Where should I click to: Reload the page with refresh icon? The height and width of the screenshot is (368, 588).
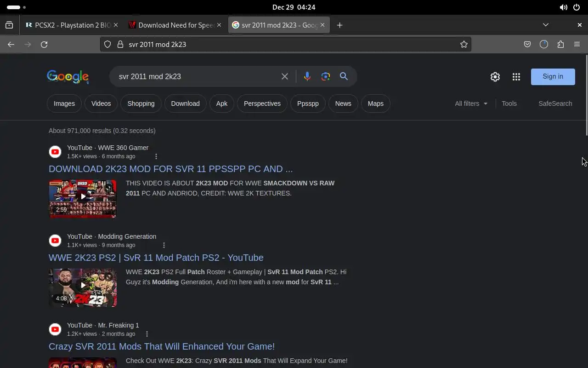tap(44, 44)
